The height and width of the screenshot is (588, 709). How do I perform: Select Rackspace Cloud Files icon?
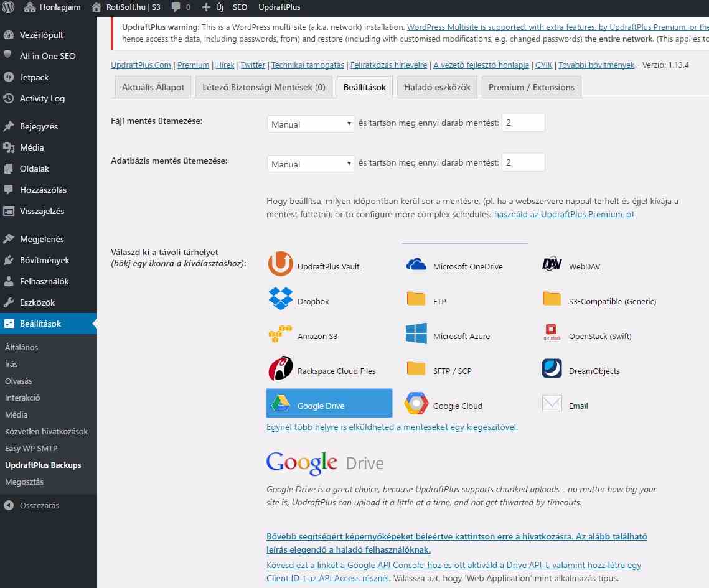click(280, 368)
